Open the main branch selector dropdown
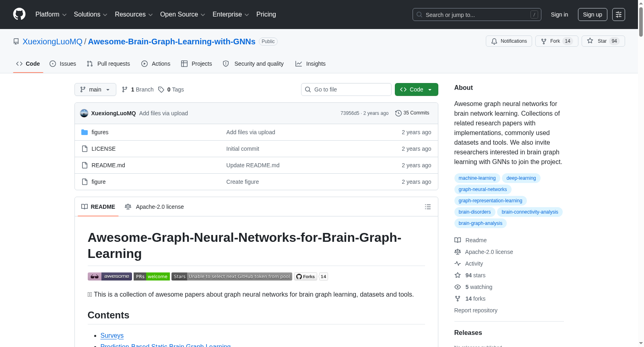The height and width of the screenshot is (347, 644). click(95, 89)
